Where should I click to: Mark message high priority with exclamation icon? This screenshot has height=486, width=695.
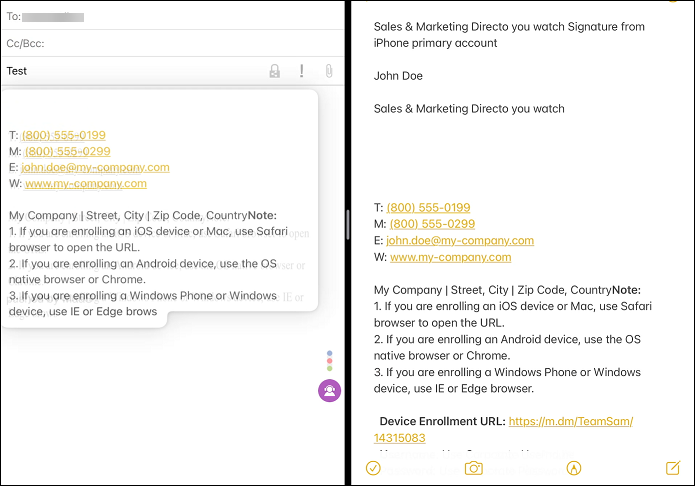coord(301,71)
